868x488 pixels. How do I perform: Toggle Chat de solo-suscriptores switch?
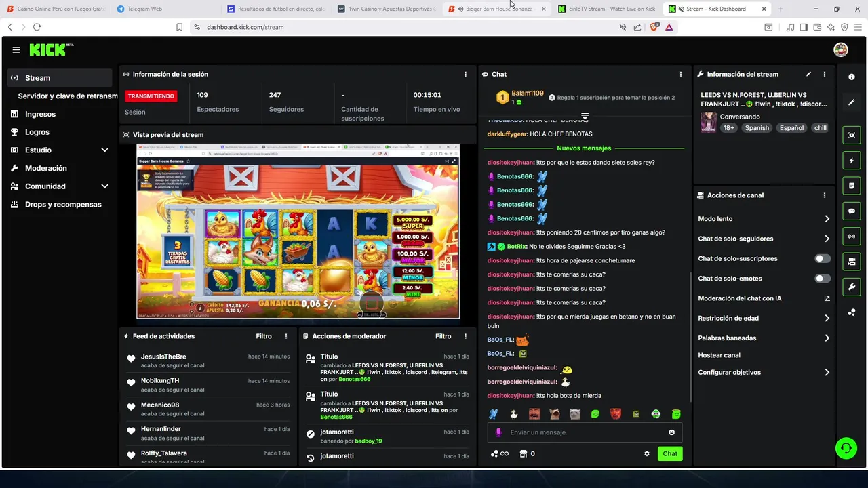coord(822,258)
